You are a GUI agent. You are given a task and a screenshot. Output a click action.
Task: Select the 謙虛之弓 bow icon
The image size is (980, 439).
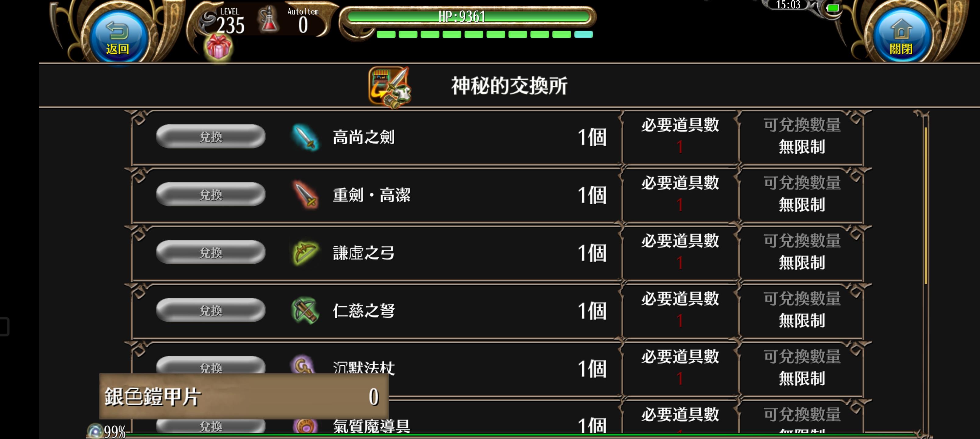pos(305,252)
